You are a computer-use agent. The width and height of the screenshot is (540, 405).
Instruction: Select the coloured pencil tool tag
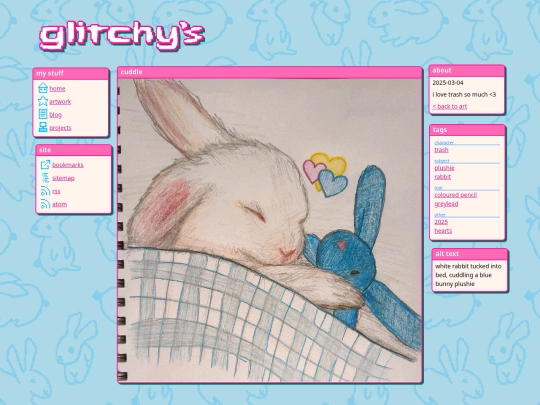[456, 195]
